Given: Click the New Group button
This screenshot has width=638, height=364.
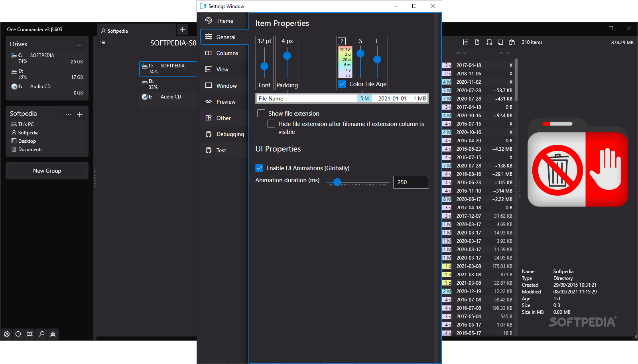Looking at the screenshot, I should tap(47, 171).
